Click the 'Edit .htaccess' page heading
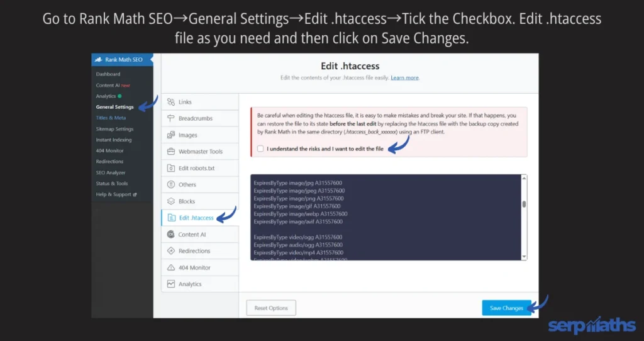Image resolution: width=644 pixels, height=341 pixels. (x=350, y=65)
